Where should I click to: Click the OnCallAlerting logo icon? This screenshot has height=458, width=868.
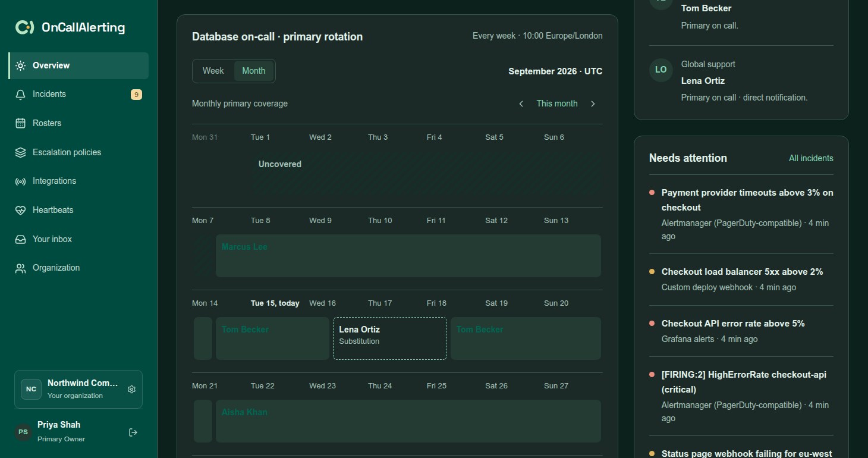click(24, 27)
